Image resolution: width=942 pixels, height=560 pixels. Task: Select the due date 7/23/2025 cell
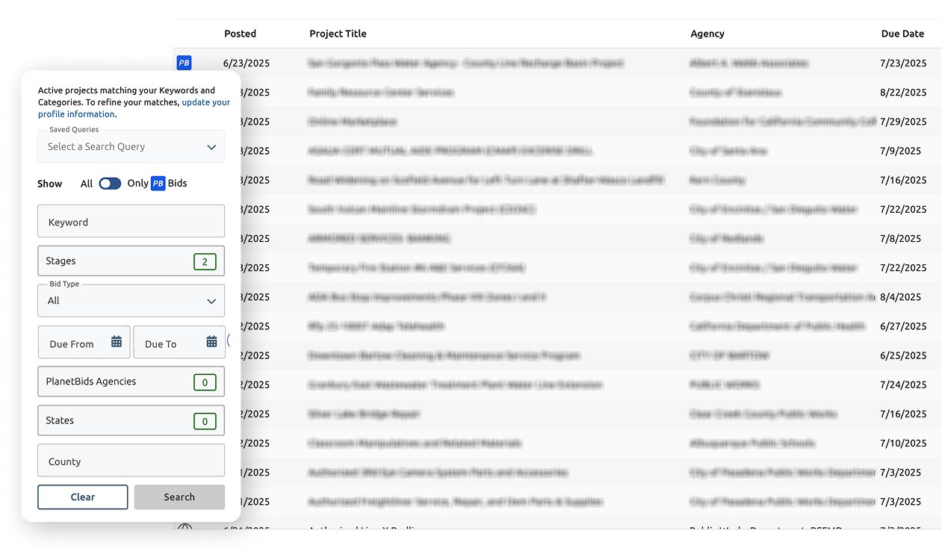coord(903,63)
